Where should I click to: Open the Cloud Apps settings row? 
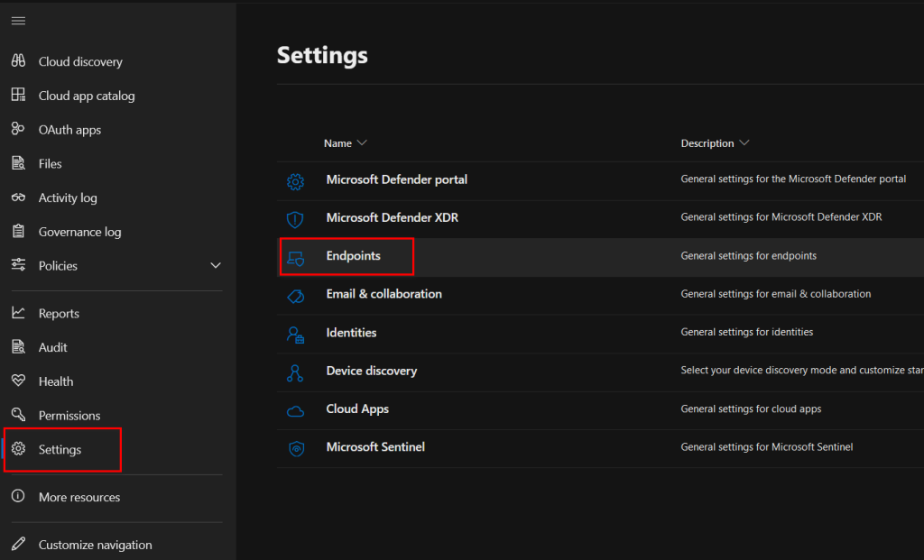(357, 409)
